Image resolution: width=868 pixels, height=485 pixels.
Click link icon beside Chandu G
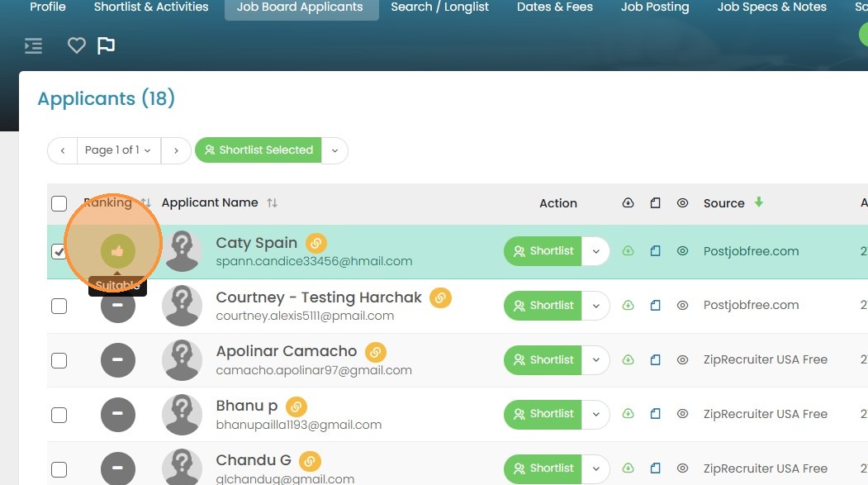coord(310,461)
